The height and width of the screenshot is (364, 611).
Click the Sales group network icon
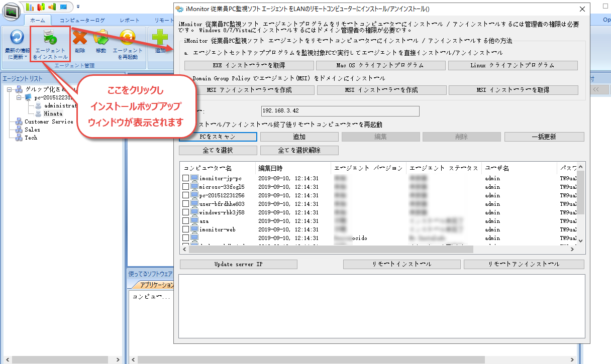pos(19,130)
